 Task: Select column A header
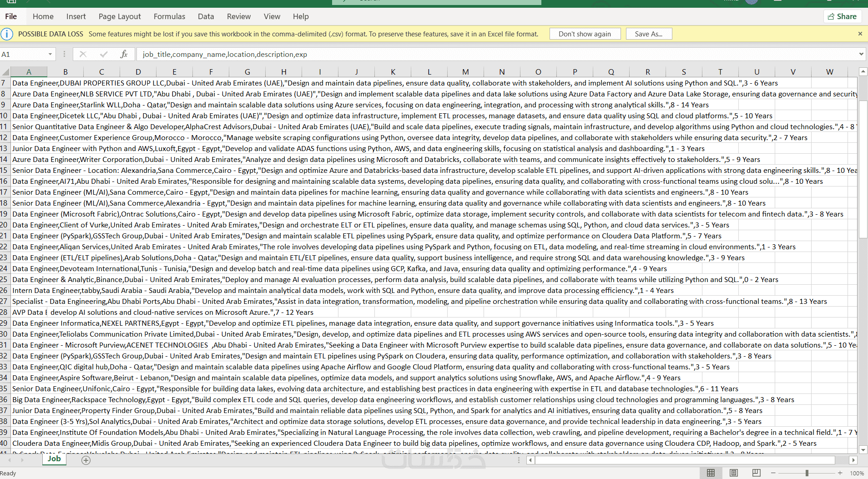[29, 72]
